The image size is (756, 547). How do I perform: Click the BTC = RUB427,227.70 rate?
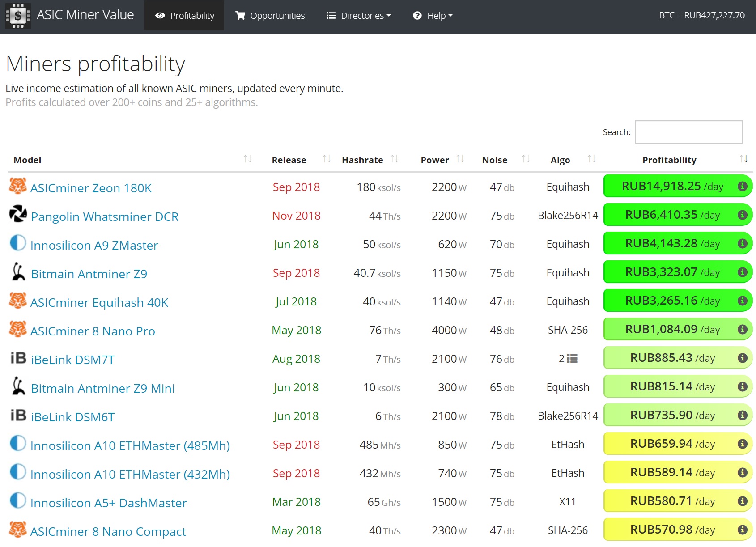tap(702, 15)
